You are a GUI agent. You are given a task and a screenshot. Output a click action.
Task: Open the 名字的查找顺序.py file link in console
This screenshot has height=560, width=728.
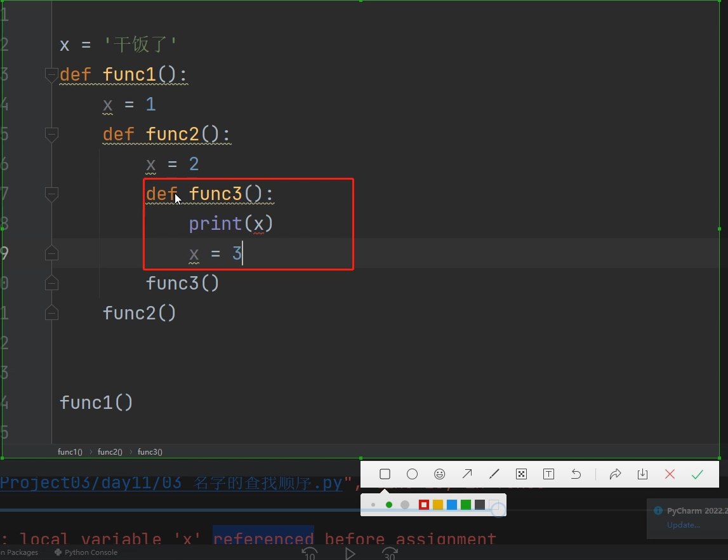point(171,483)
